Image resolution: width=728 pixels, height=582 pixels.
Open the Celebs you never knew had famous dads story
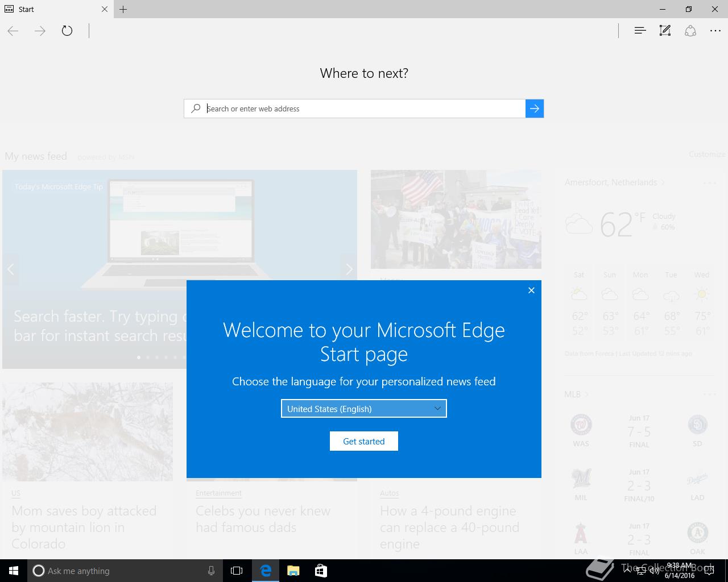[x=263, y=519]
